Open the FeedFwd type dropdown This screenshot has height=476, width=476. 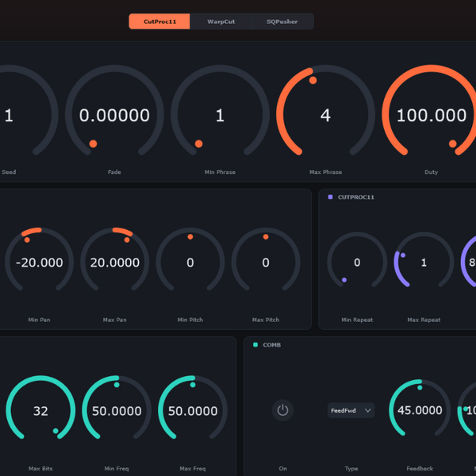pos(351,410)
